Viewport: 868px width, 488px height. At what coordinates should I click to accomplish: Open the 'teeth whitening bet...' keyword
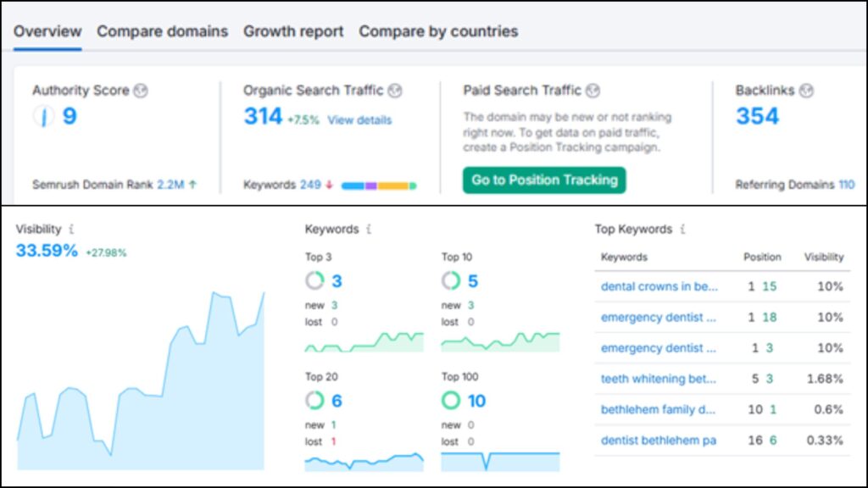point(658,379)
